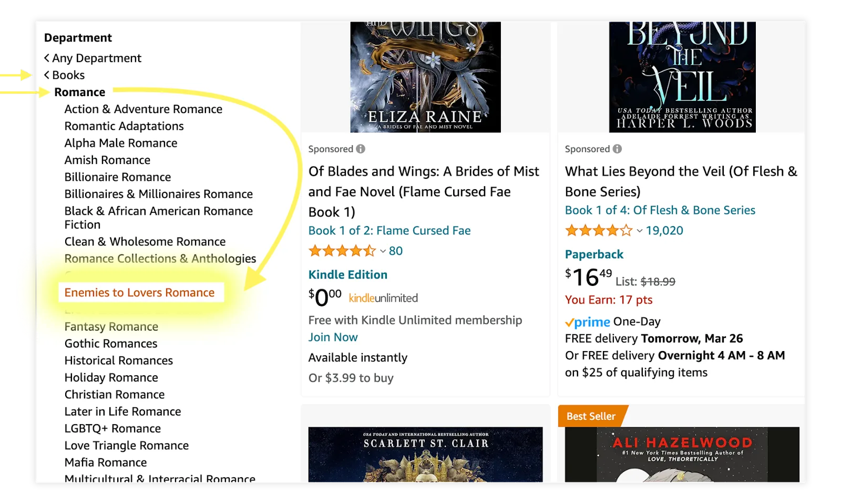
Task: Click the Best Seller badge
Action: [x=592, y=416]
